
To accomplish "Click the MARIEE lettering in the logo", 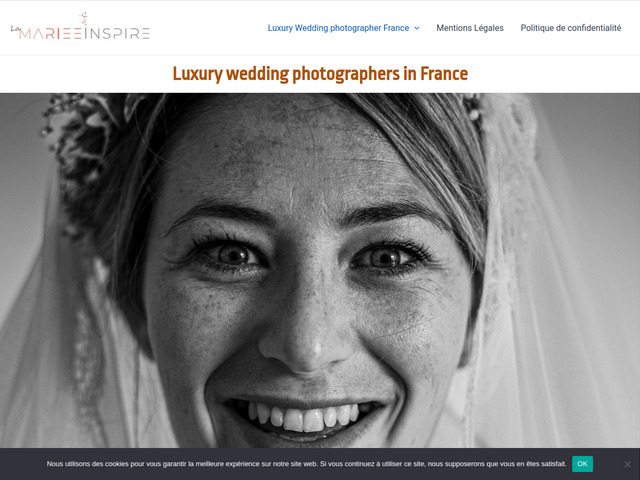I will click(x=51, y=33).
